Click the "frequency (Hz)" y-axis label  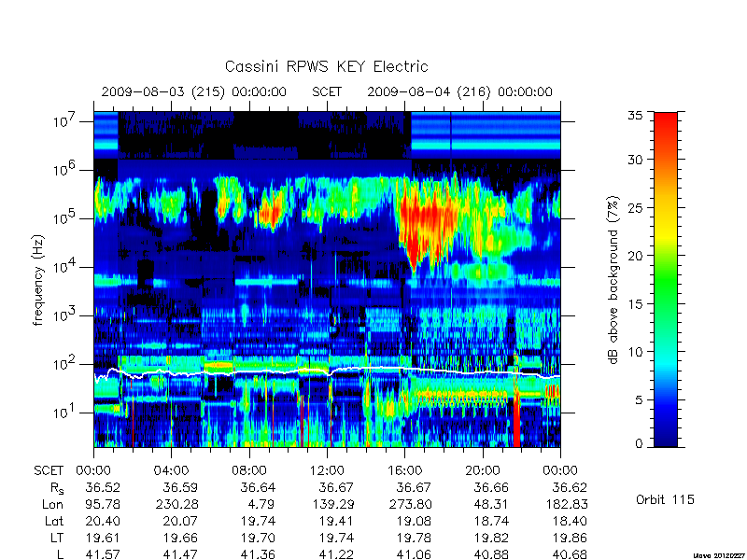tap(38, 280)
